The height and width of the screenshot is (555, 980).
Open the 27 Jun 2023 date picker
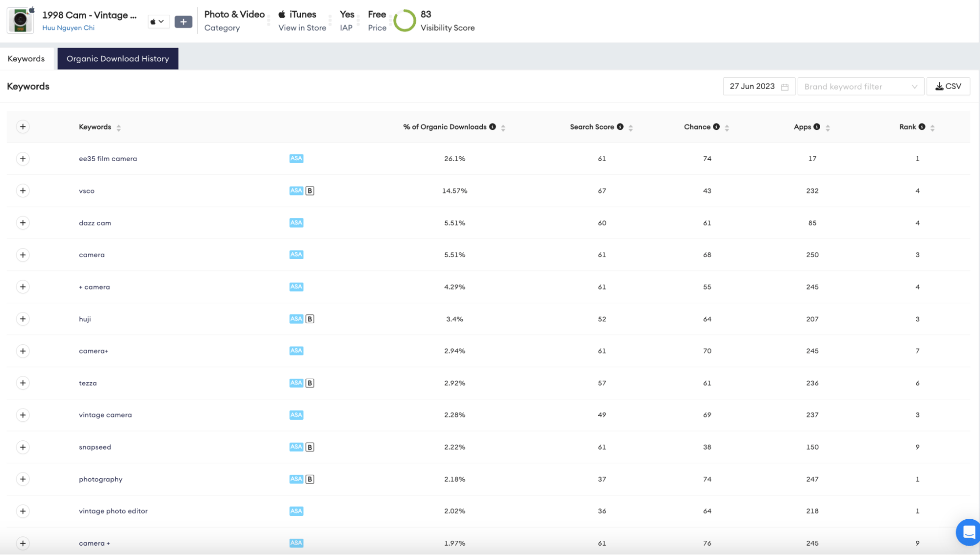(x=758, y=87)
